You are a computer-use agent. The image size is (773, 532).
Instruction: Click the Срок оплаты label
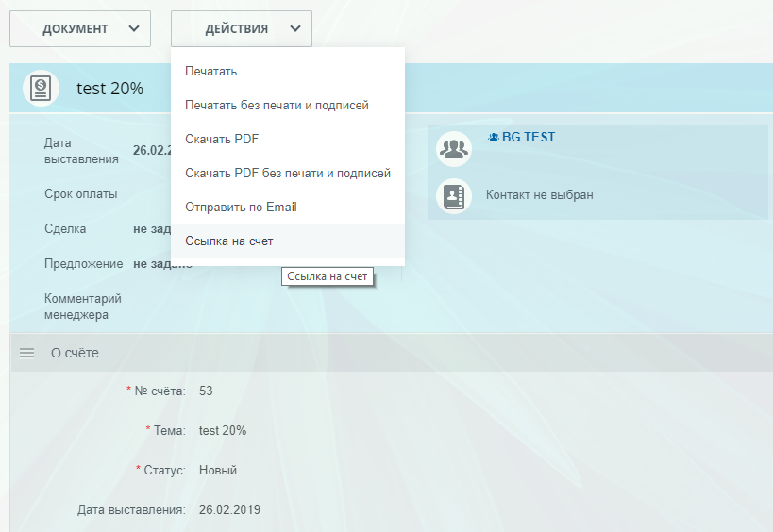tap(81, 194)
